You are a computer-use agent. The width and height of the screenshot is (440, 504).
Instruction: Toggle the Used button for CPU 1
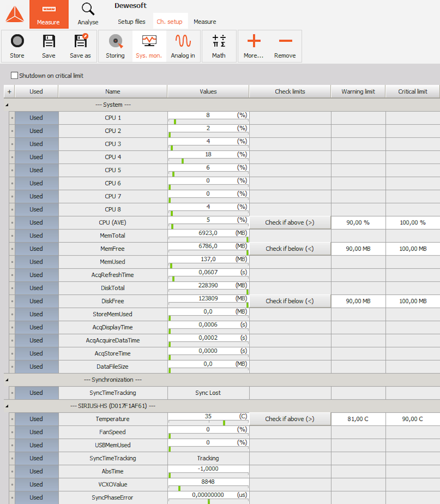37,118
